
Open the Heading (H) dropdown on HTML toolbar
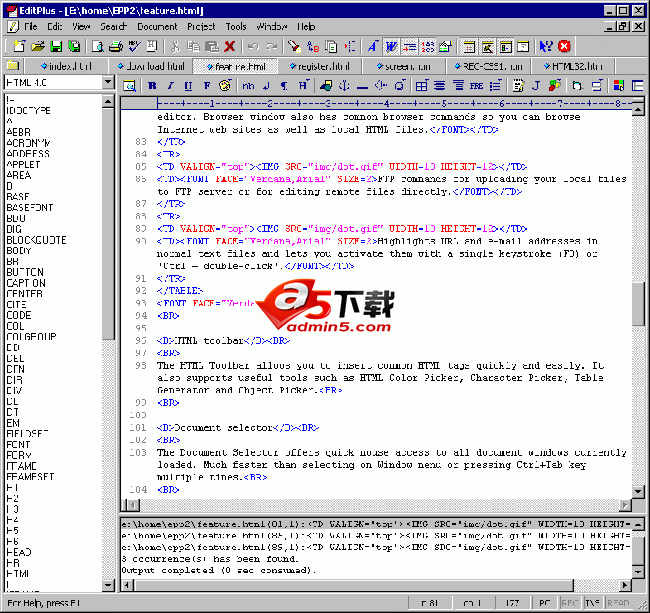[303, 86]
